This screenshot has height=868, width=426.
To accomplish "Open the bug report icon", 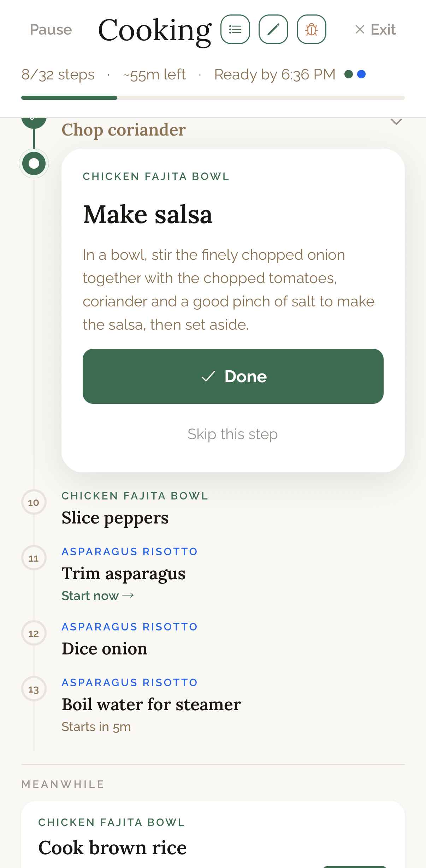I will [x=312, y=29].
